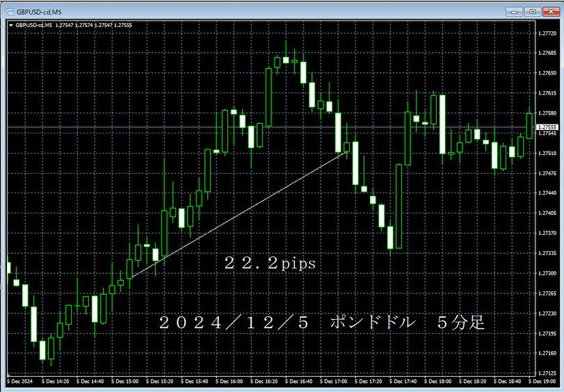Restore down the GBPUSD-cd,M5 chart window
Viewport: 564px width, 392px height.
coord(532,12)
